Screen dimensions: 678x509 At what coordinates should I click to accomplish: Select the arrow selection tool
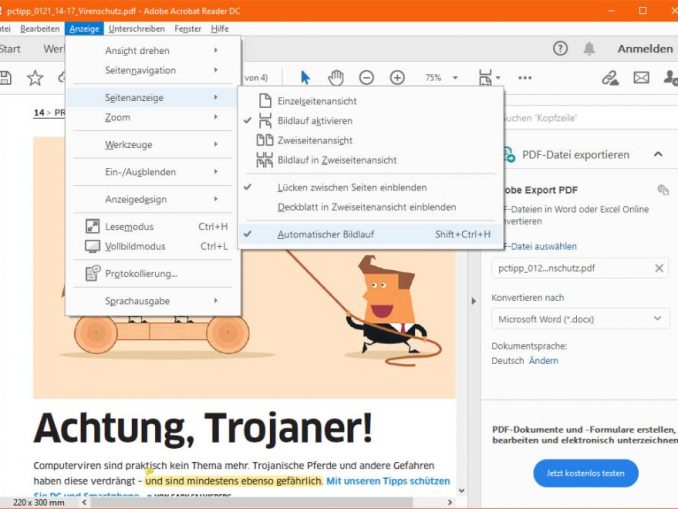pos(305,78)
